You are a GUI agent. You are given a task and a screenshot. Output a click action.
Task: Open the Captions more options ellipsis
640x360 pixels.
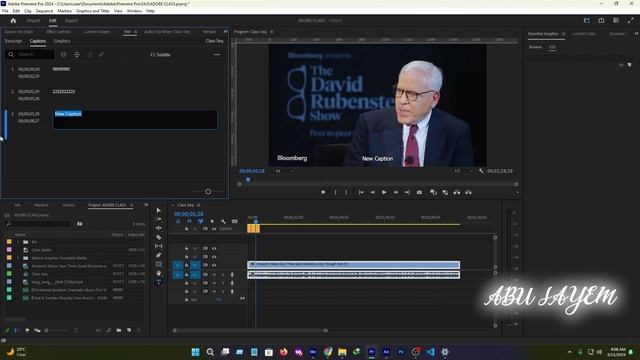point(217,54)
